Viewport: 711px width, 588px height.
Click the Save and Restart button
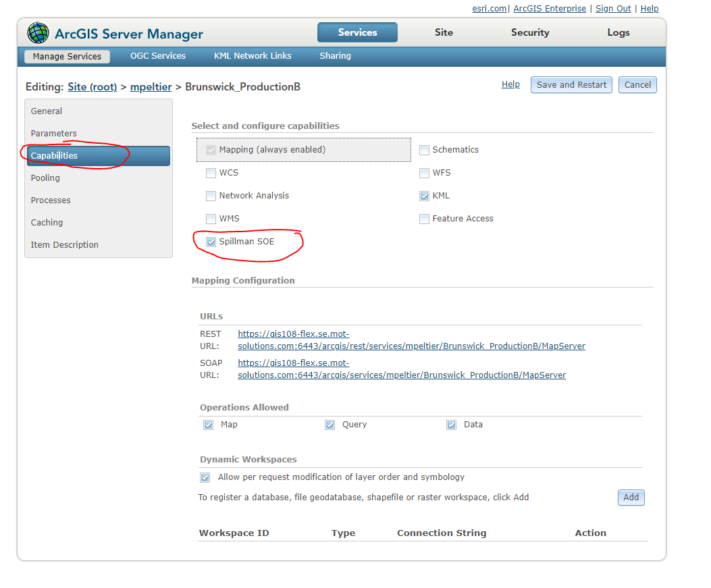pyautogui.click(x=571, y=85)
